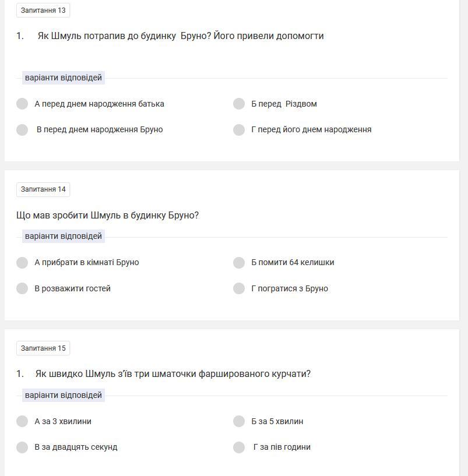Click question about фаршированого курчати

click(173, 374)
